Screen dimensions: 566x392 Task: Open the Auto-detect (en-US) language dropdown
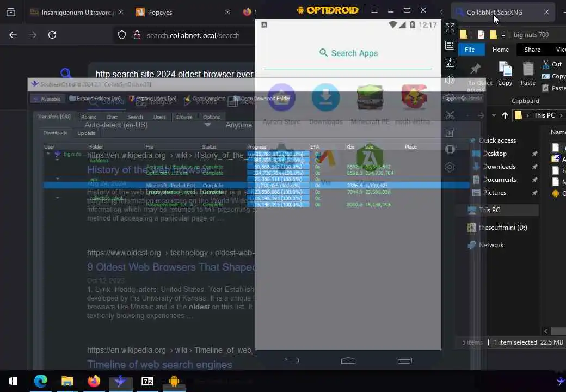pos(147,125)
